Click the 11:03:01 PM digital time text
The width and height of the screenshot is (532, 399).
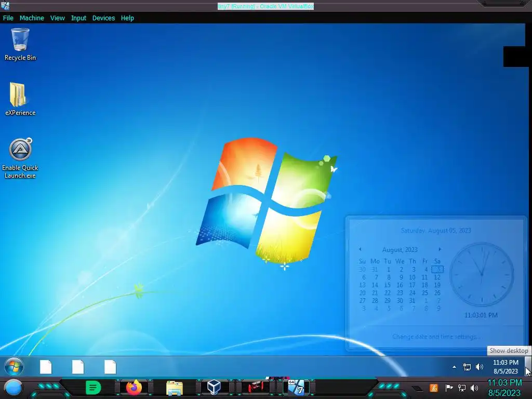[x=481, y=315]
